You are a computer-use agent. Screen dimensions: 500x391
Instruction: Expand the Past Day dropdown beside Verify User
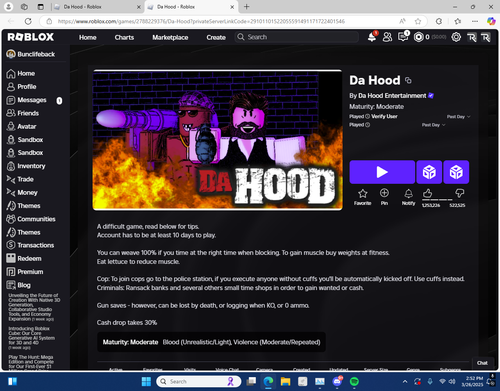(459, 117)
